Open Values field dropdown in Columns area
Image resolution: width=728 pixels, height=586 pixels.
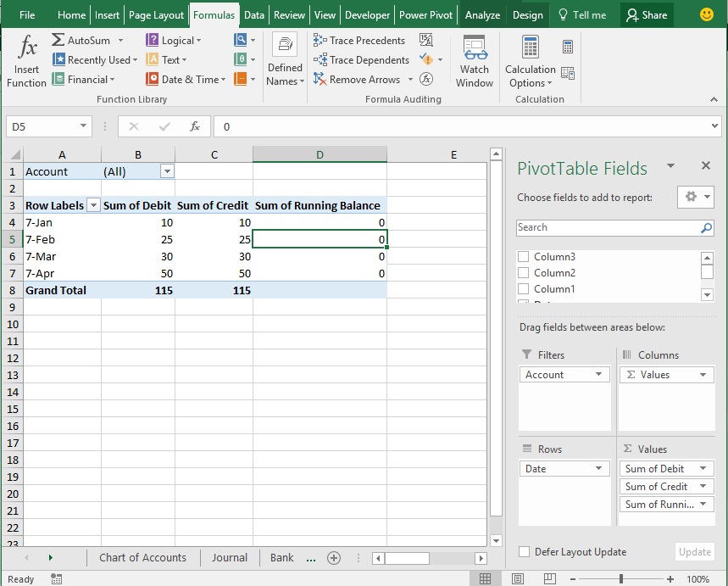tap(703, 375)
